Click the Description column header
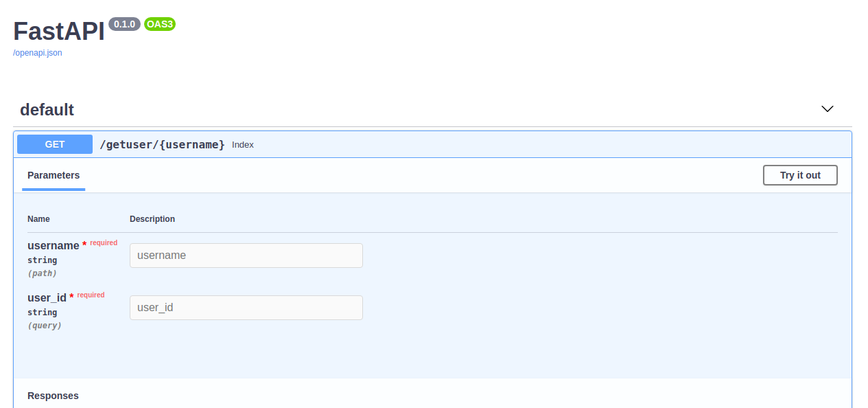868x408 pixels. coord(152,218)
